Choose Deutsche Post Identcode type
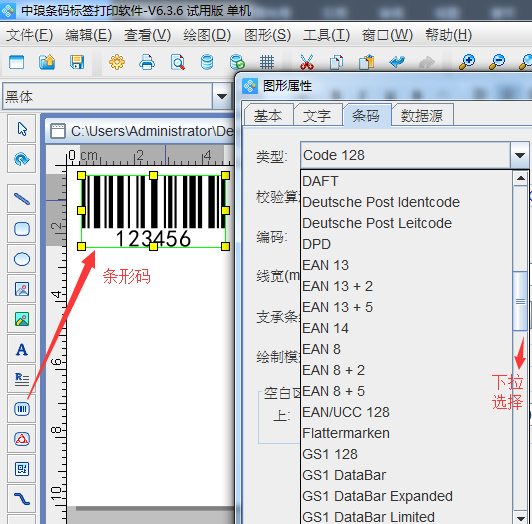This screenshot has width=532, height=524. click(407, 202)
